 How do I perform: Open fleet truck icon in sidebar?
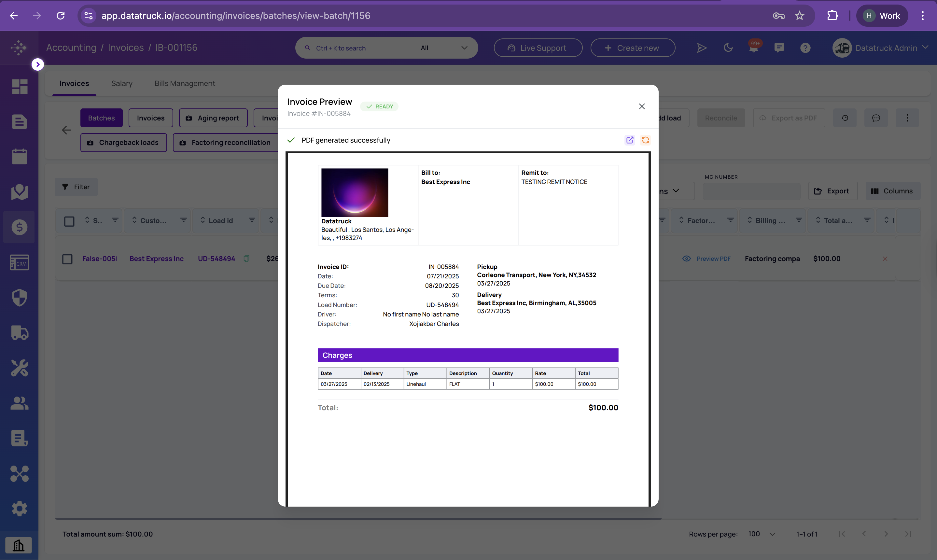tap(19, 332)
